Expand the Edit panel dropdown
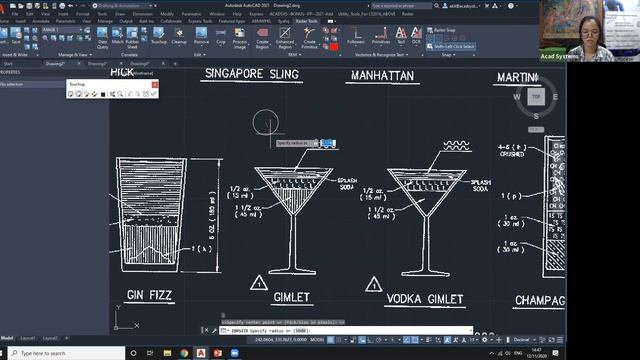 pyautogui.click(x=199, y=55)
